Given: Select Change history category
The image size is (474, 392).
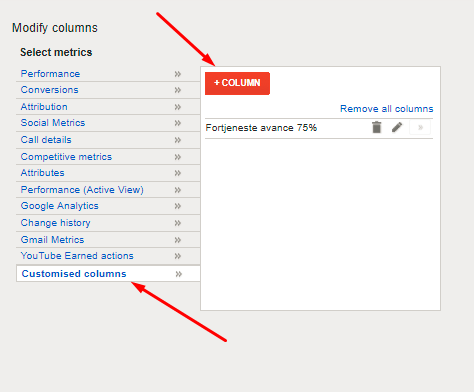Looking at the screenshot, I should tap(56, 223).
